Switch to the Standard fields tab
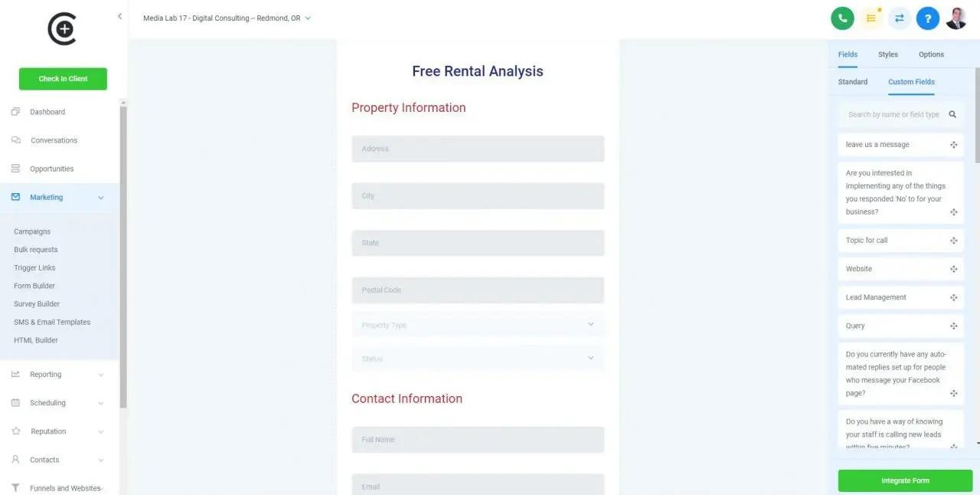This screenshot has height=495, width=980. click(852, 82)
